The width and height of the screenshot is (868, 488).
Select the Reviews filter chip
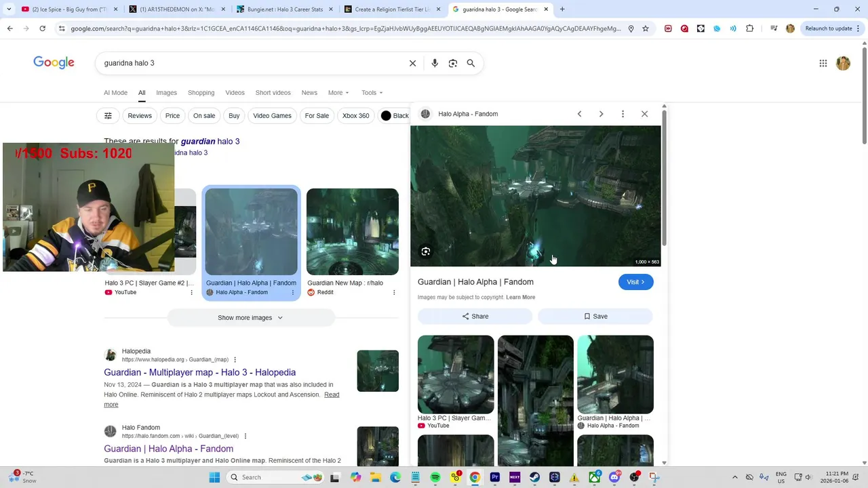(x=140, y=116)
